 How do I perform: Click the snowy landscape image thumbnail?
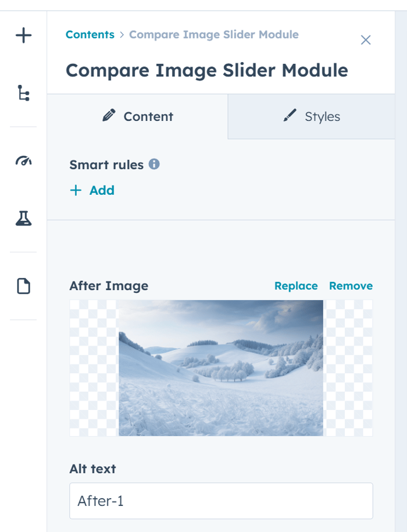[x=221, y=368]
